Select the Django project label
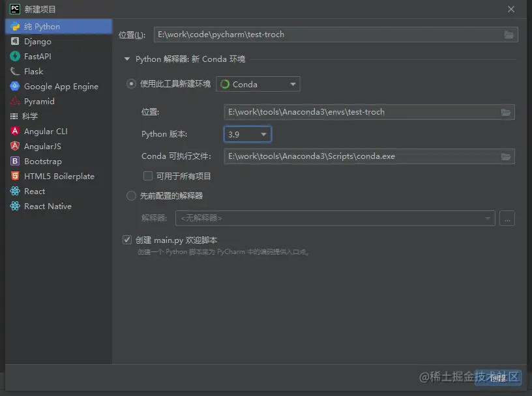The height and width of the screenshot is (396, 532). [38, 42]
